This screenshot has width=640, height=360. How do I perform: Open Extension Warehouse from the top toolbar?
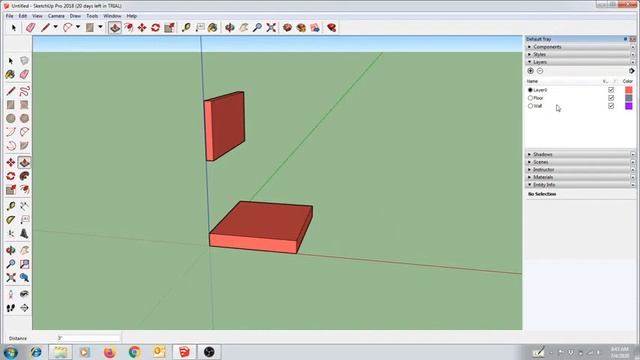pyautogui.click(x=301, y=27)
